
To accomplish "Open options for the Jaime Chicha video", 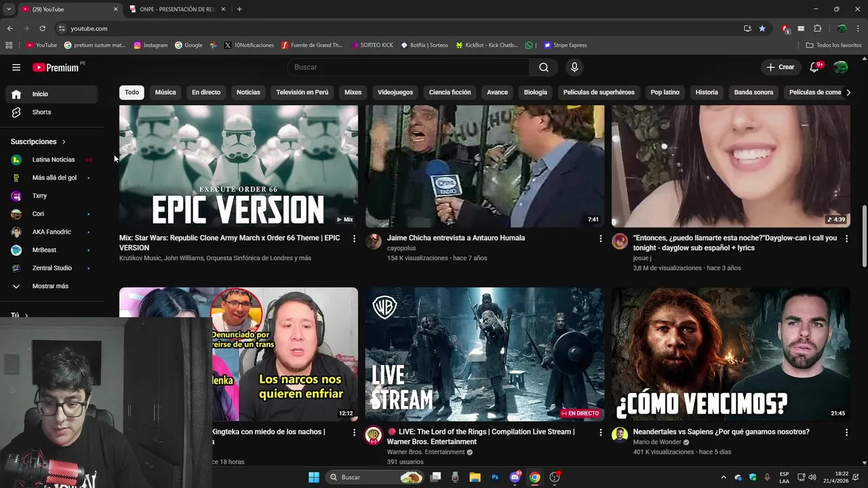I will coord(600,239).
